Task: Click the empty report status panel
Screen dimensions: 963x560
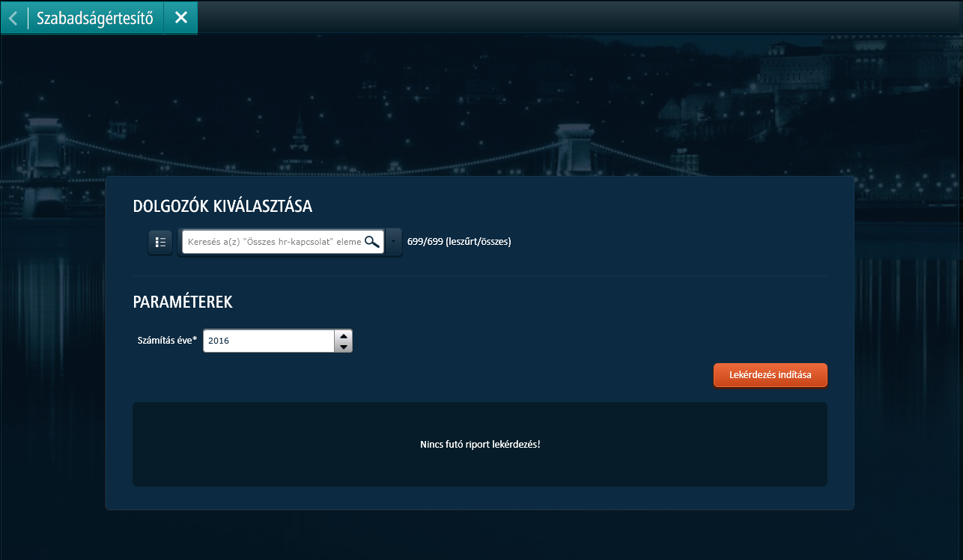Action: click(300, 464)
